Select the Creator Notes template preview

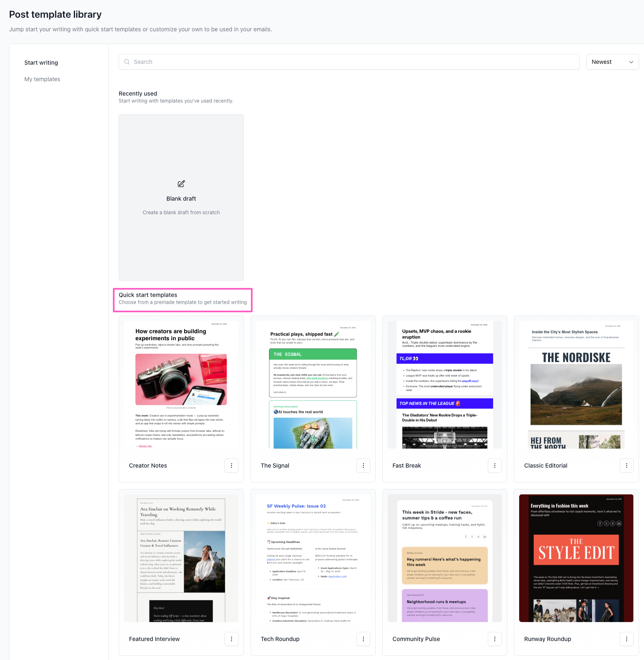tap(181, 385)
